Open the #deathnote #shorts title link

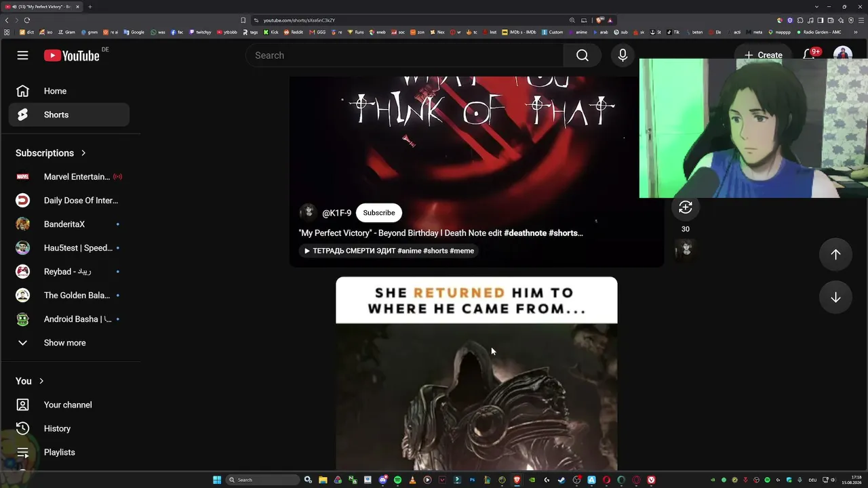(543, 233)
